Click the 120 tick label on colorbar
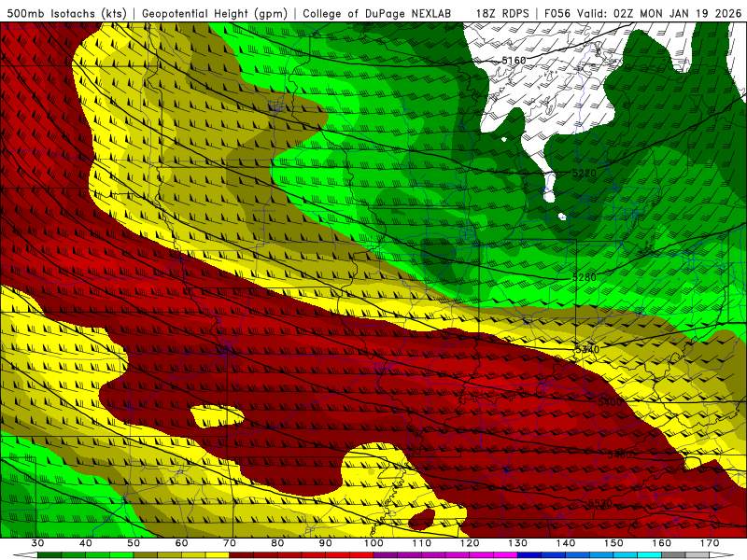 pos(470,543)
